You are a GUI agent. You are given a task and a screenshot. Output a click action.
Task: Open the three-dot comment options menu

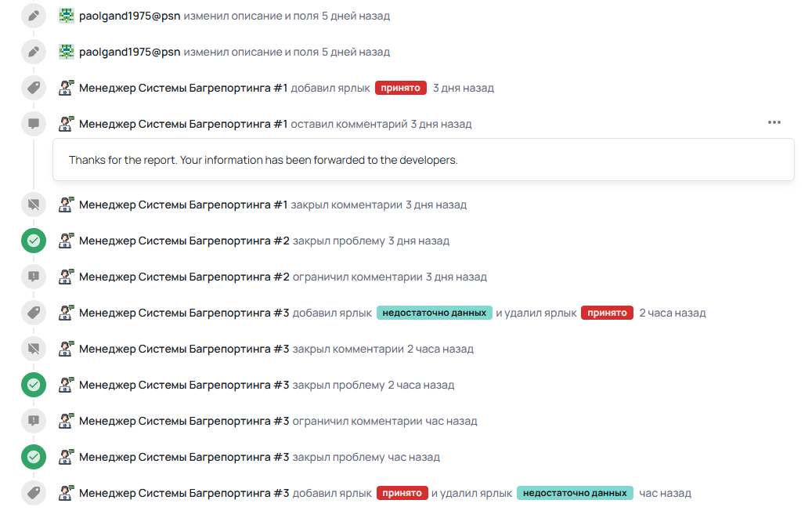774,122
